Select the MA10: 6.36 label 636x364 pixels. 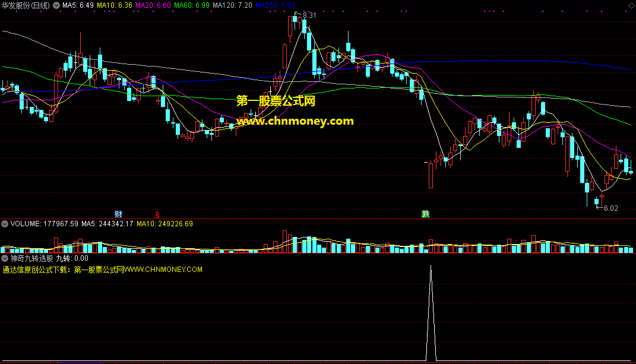[x=115, y=5]
